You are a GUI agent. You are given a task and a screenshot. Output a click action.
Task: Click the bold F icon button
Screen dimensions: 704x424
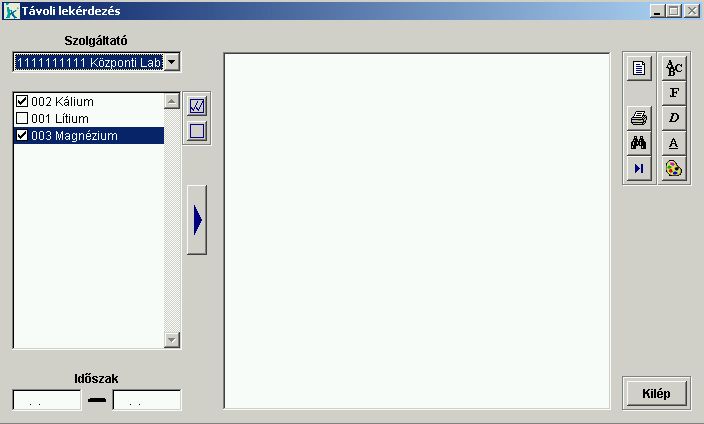[x=674, y=93]
